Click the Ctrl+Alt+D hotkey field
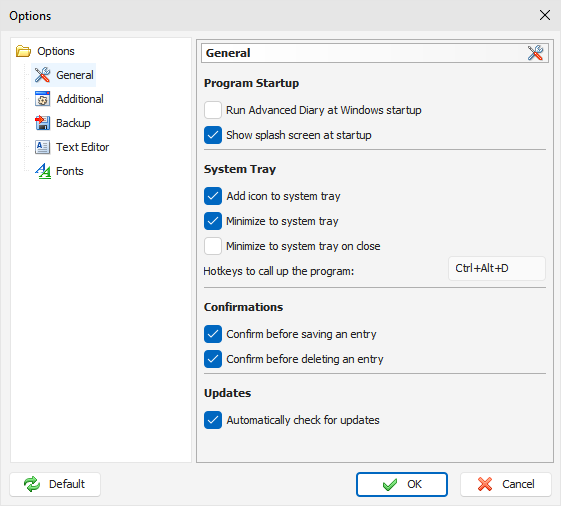 coord(497,268)
